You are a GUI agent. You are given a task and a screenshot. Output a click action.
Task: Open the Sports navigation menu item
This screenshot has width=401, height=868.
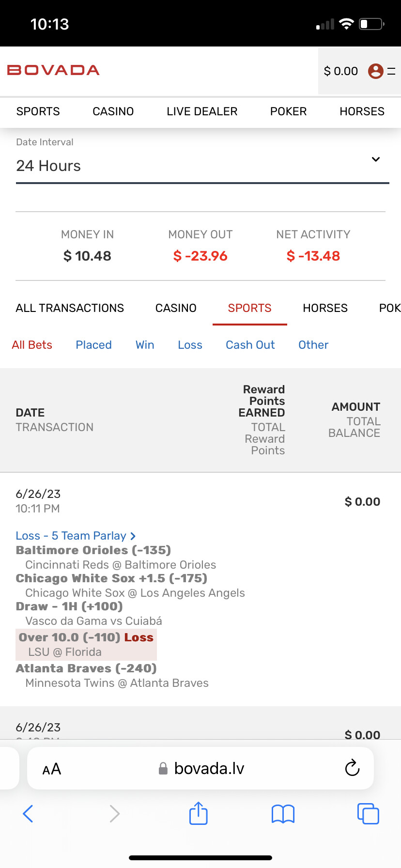click(38, 111)
